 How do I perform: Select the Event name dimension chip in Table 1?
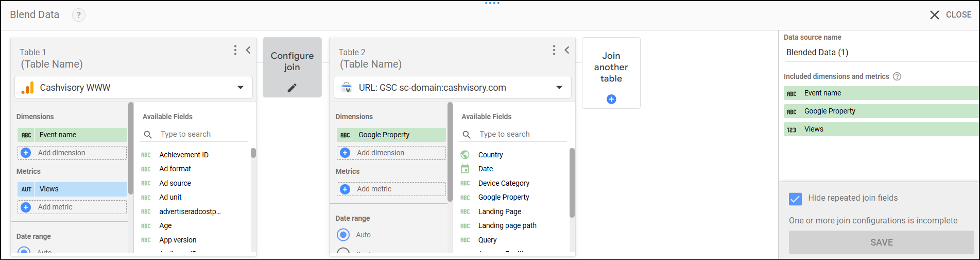(72, 135)
